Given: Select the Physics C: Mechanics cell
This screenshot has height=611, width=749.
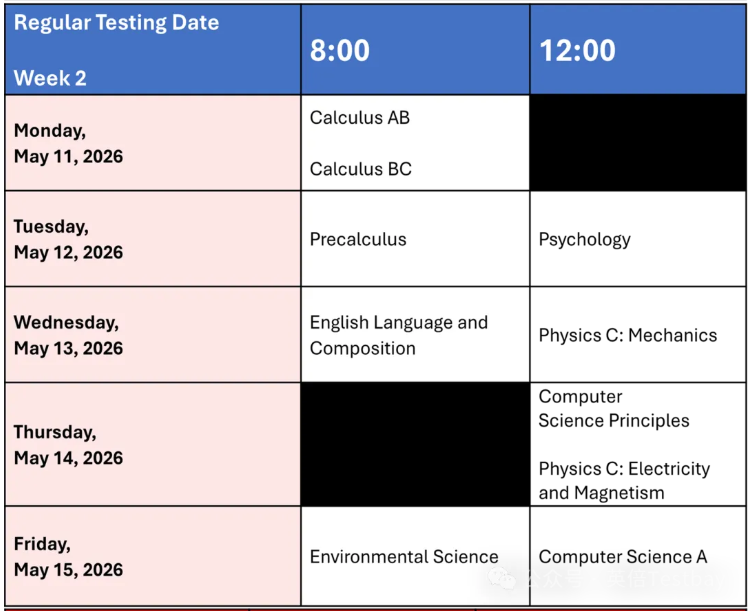Looking at the screenshot, I should click(x=628, y=335).
